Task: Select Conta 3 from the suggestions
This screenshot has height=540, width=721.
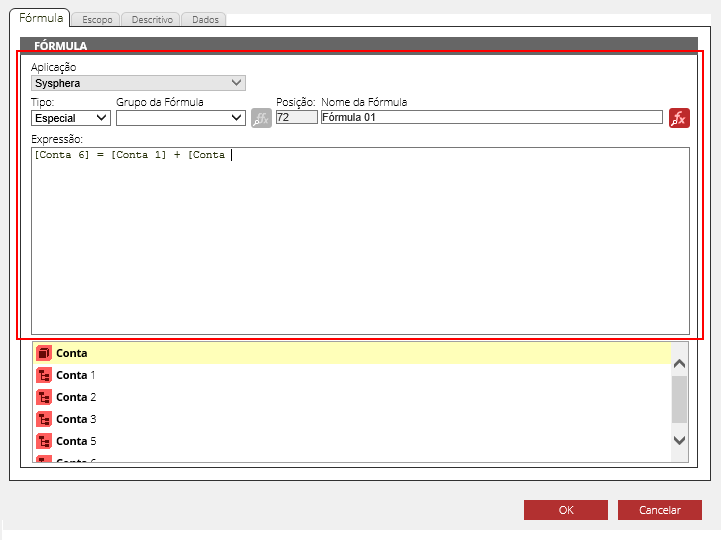Action: pyautogui.click(x=352, y=419)
